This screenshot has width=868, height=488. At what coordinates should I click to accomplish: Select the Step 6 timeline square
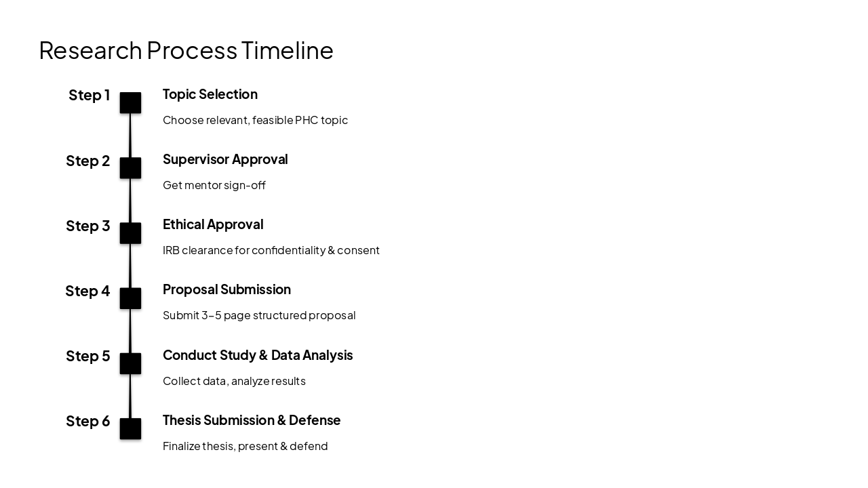[x=130, y=428]
